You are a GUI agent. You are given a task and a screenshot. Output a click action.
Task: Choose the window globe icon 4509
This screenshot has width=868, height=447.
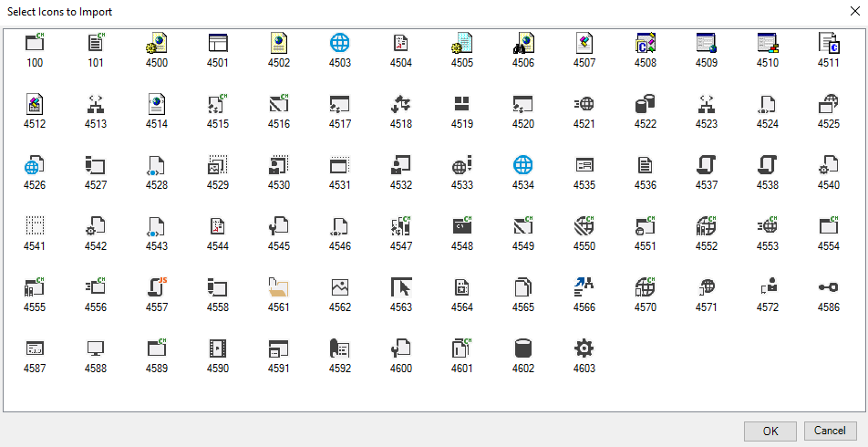707,43
